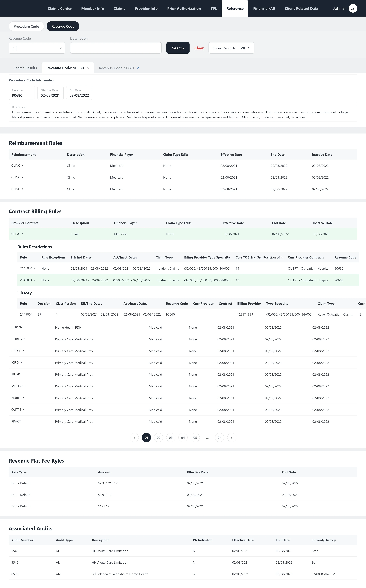Viewport: 366px width, 588px height.
Task: Open Provider Info in the top navigation
Action: [x=146, y=8]
